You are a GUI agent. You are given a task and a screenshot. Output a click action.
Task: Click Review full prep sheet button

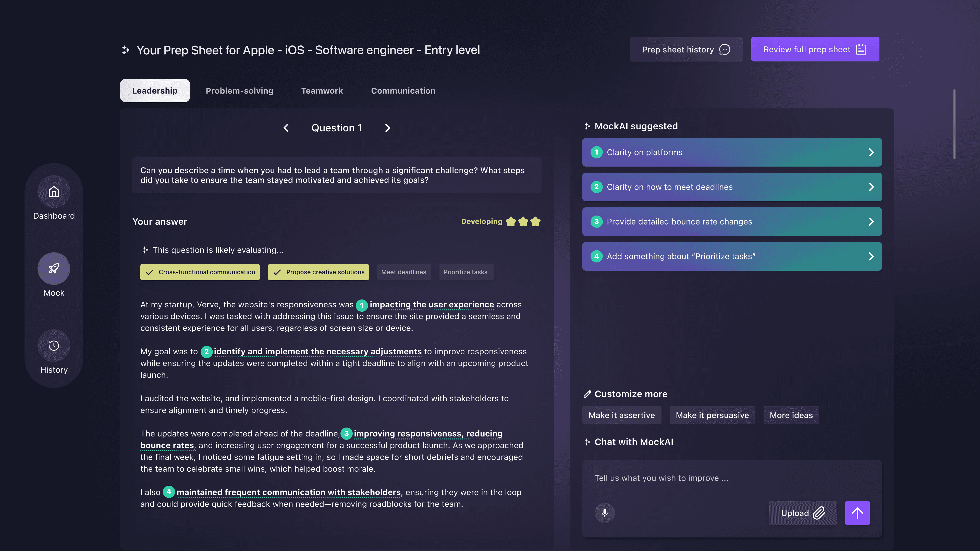(x=815, y=49)
